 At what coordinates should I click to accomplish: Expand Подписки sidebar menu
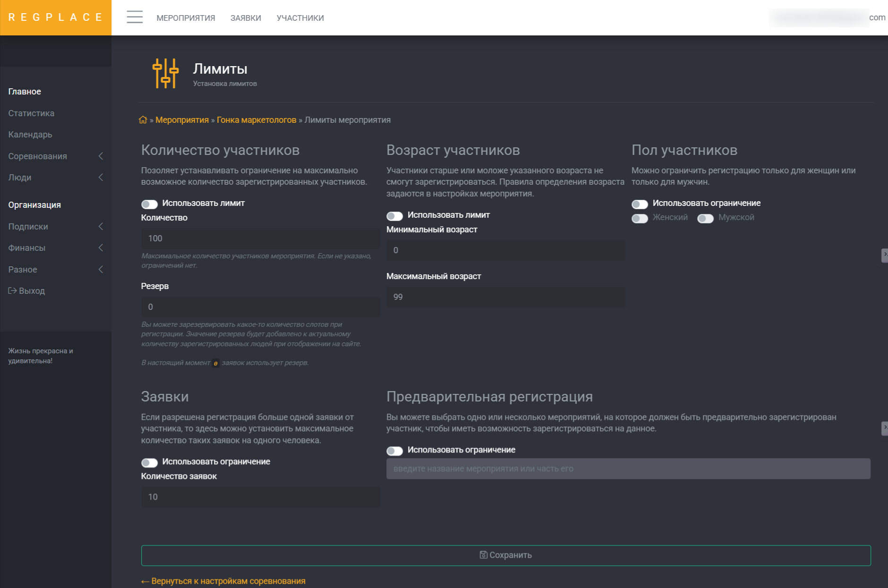[x=56, y=227]
